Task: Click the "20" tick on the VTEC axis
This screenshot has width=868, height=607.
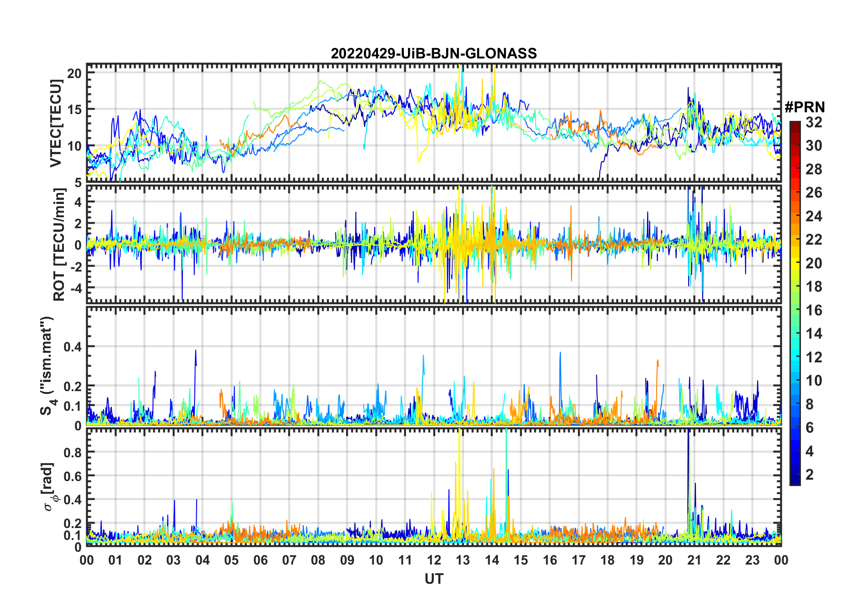Action: [x=74, y=73]
